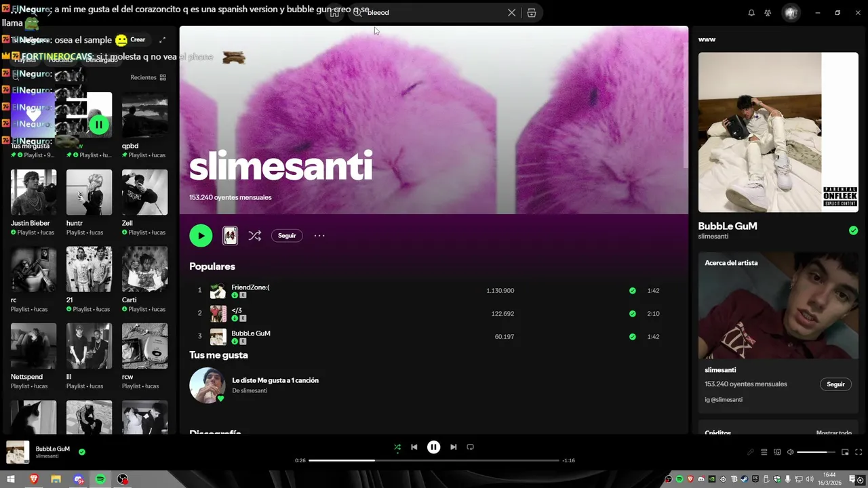This screenshot has width=868, height=488.
Task: Follow slimesanti in the About the artist card
Action: click(835, 384)
